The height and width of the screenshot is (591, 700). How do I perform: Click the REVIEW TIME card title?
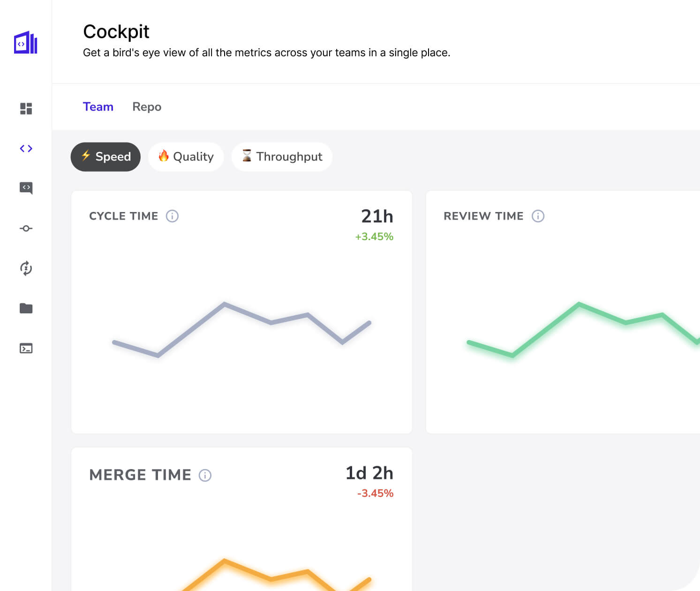483,216
